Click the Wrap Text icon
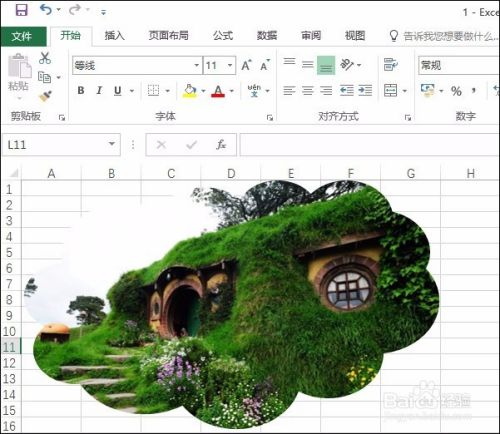Screen dimensions: 500x434 point(390,64)
